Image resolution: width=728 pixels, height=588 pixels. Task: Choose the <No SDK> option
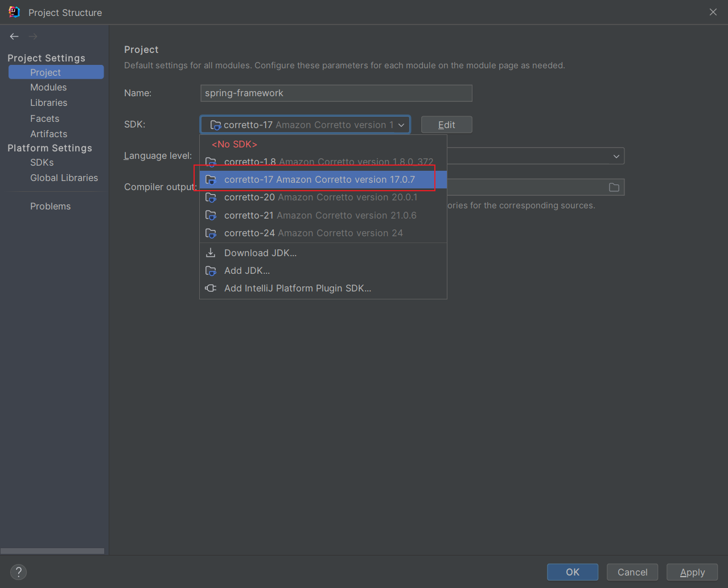click(x=235, y=145)
